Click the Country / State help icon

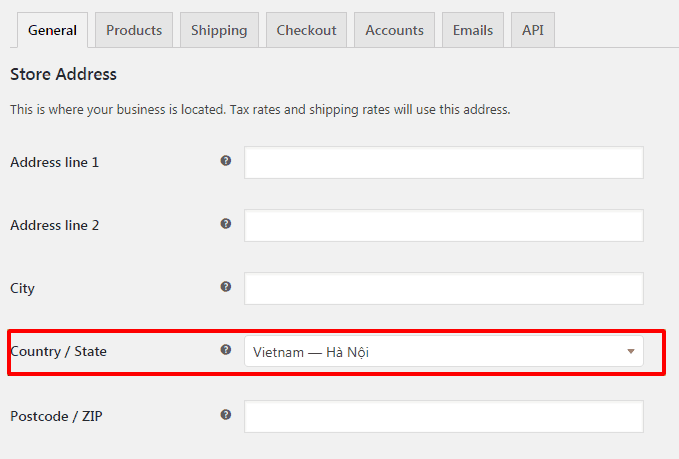tap(226, 350)
